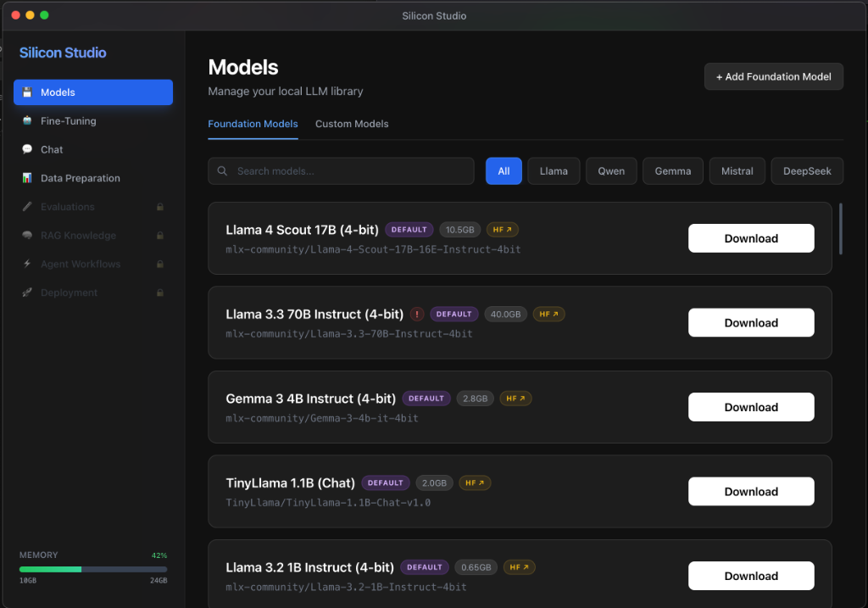Click the lock icon beside Evaluations
This screenshot has width=868, height=608.
click(x=160, y=207)
